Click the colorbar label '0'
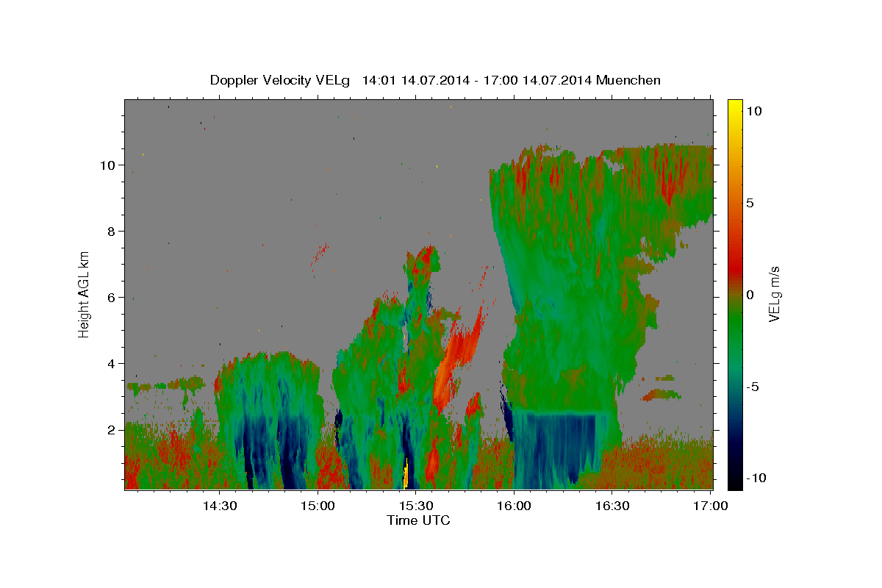The width and height of the screenshot is (882, 588). [750, 295]
